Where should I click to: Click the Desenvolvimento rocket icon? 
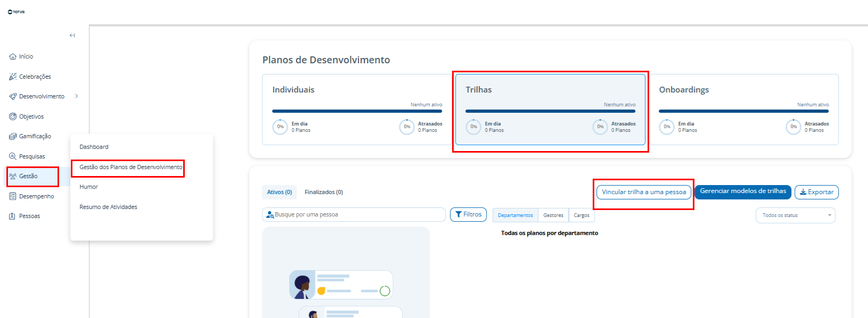click(x=13, y=96)
